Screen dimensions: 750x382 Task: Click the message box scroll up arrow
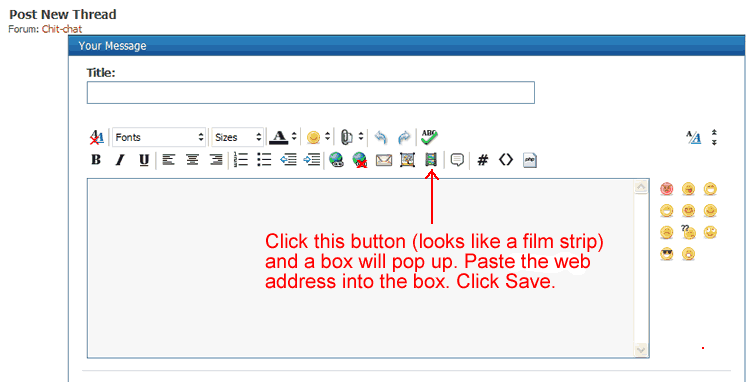point(641,187)
